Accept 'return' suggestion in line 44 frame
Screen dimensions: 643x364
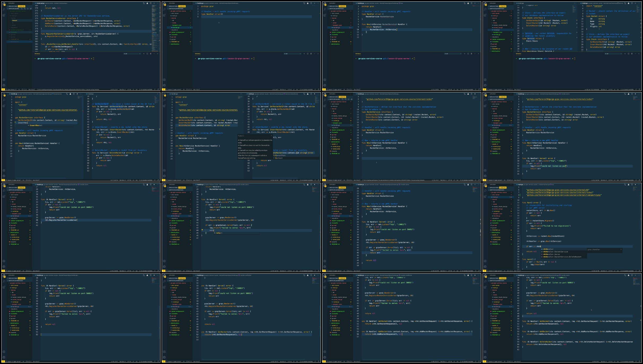click(237, 233)
